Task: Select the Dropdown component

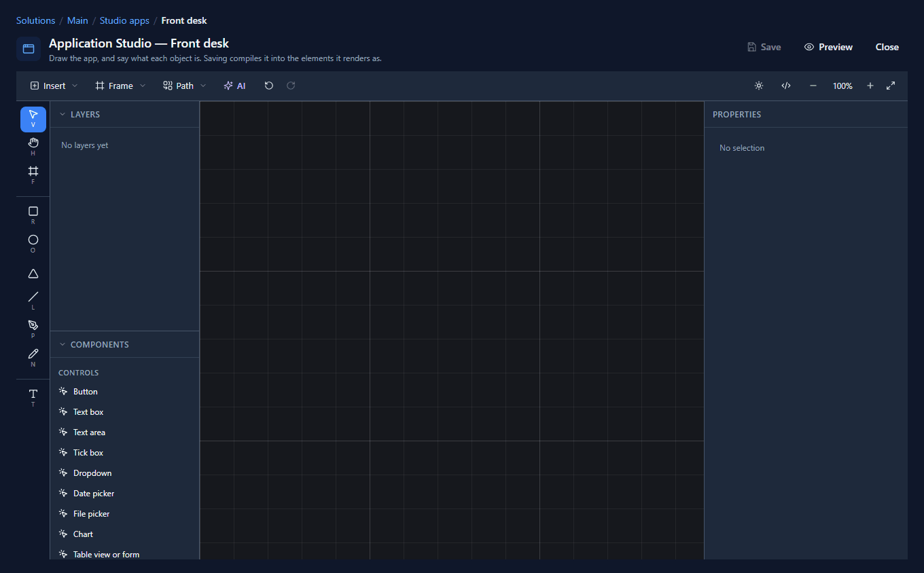Action: tap(125, 473)
